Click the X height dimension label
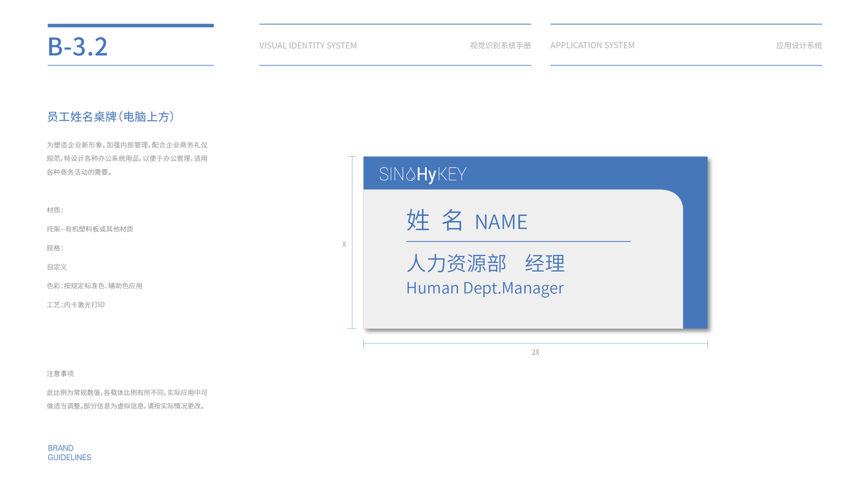This screenshot has width=868, height=488. click(344, 245)
